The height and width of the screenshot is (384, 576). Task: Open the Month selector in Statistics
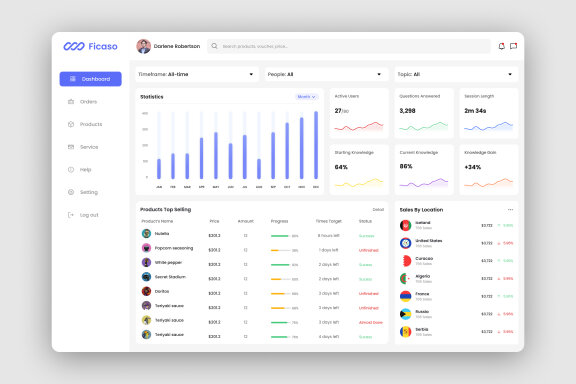[306, 97]
